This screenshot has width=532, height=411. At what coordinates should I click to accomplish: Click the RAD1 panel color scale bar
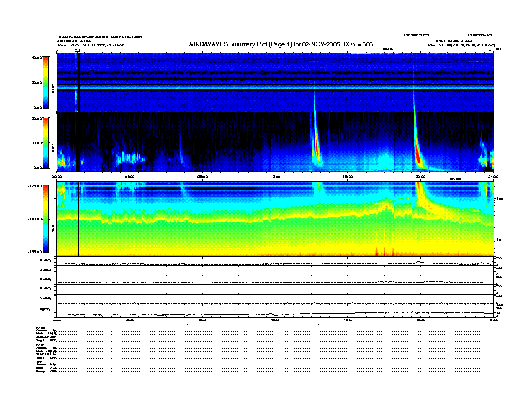[46, 142]
